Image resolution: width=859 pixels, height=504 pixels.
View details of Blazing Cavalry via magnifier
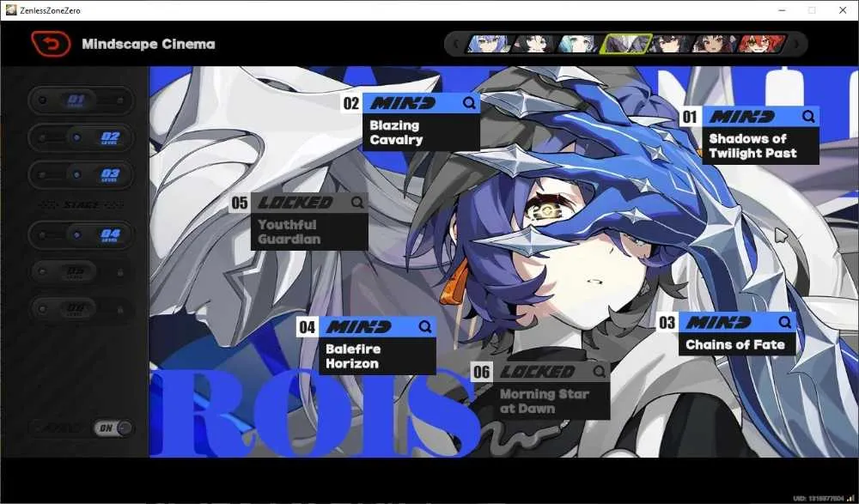tap(469, 103)
